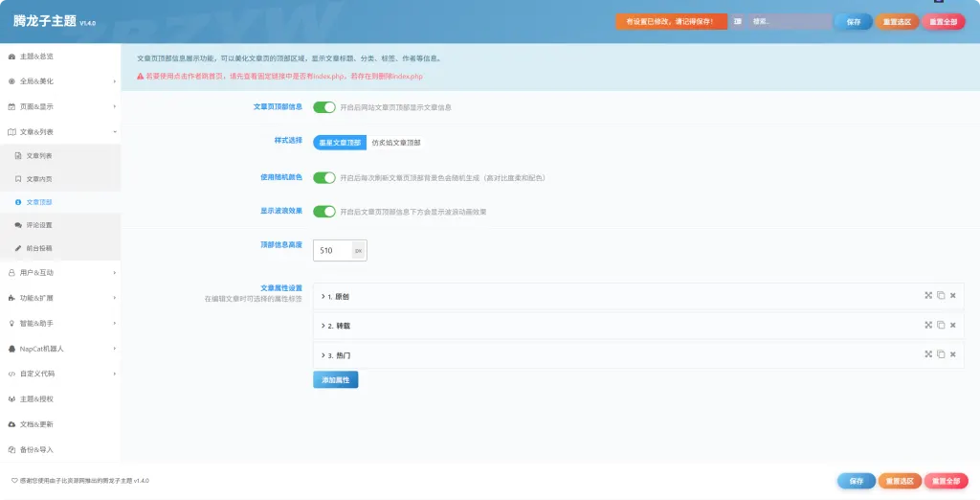The image size is (980, 500).
Task: Click the 文档&更新 cloud download icon
Action: 11,424
